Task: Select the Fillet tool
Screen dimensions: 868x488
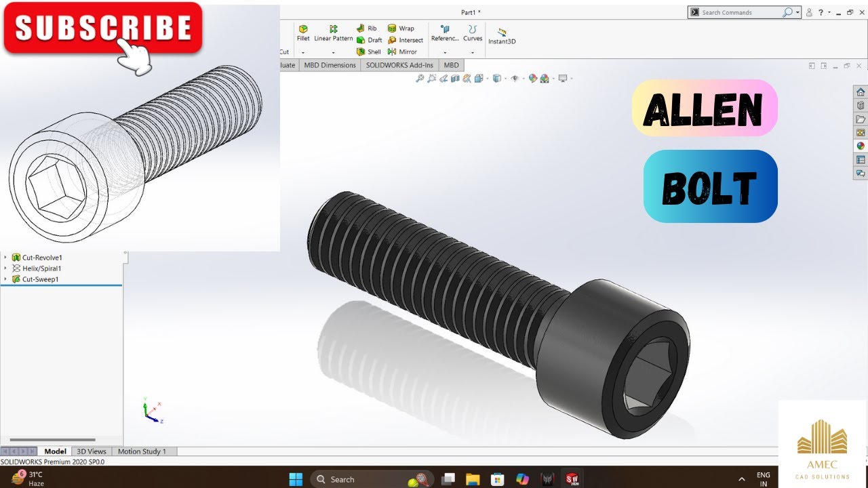Action: pyautogui.click(x=303, y=33)
